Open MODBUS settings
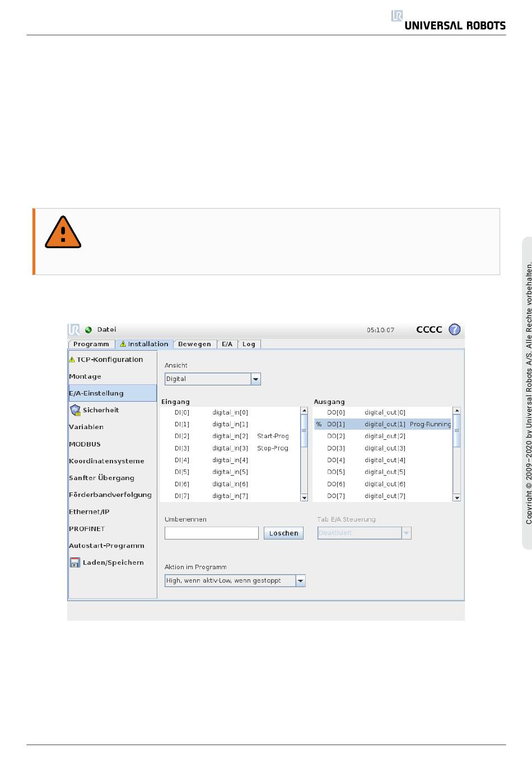The image size is (532, 772). click(113, 444)
